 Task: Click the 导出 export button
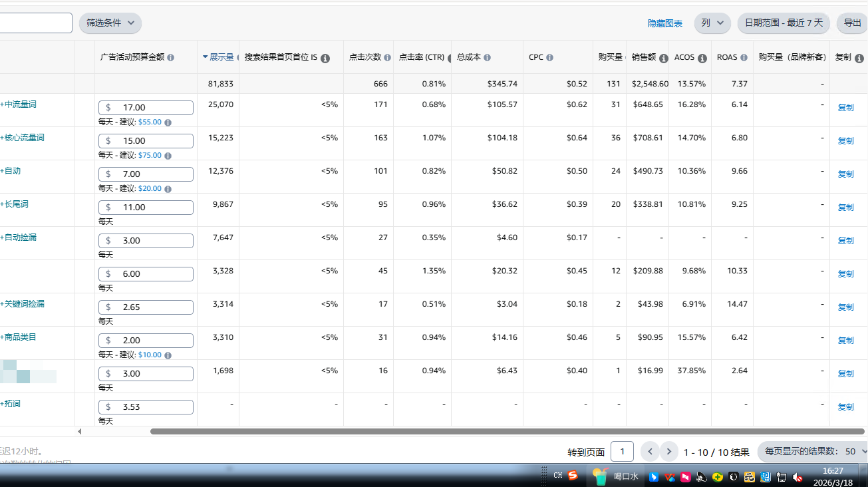pos(852,23)
